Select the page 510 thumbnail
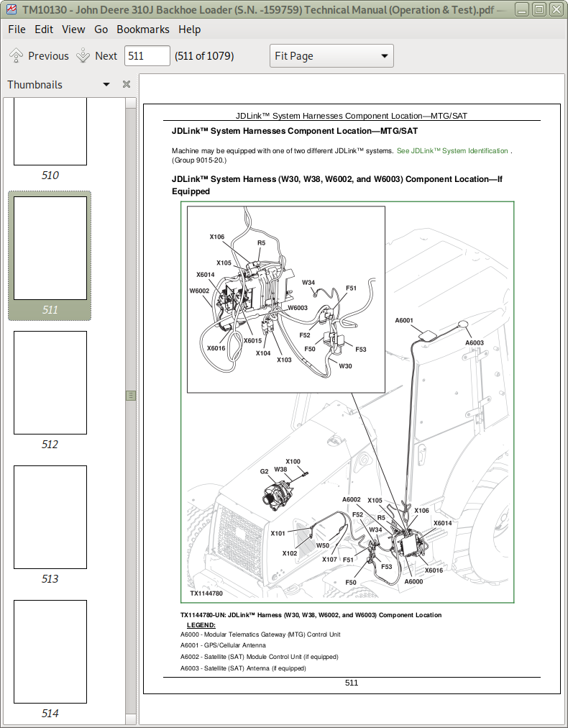This screenshot has width=568, height=728. (50, 132)
